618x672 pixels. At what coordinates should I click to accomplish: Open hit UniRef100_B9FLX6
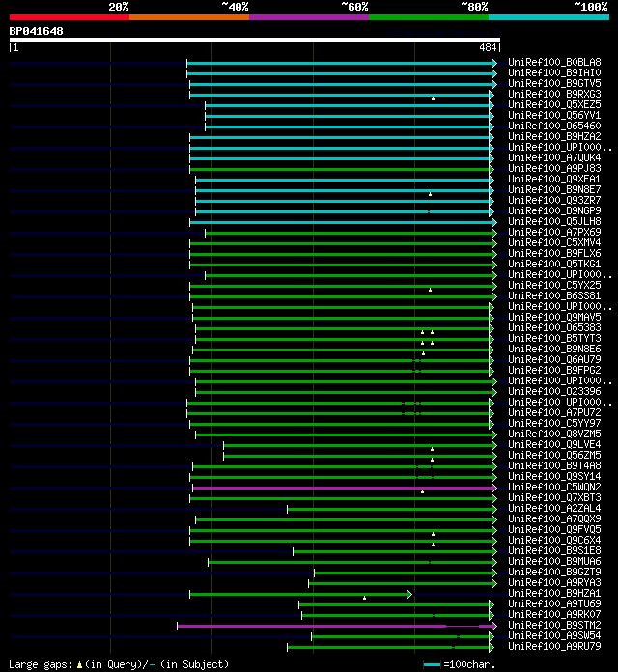(x=554, y=253)
